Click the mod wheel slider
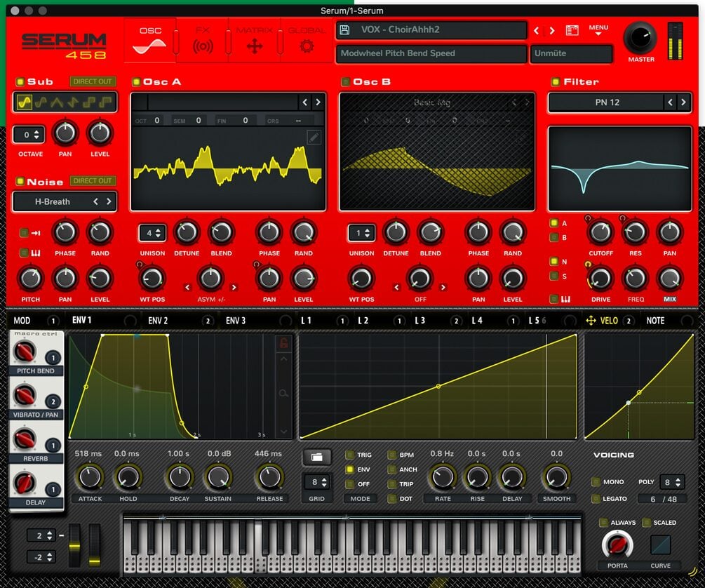The height and width of the screenshot is (588, 705). [x=95, y=545]
